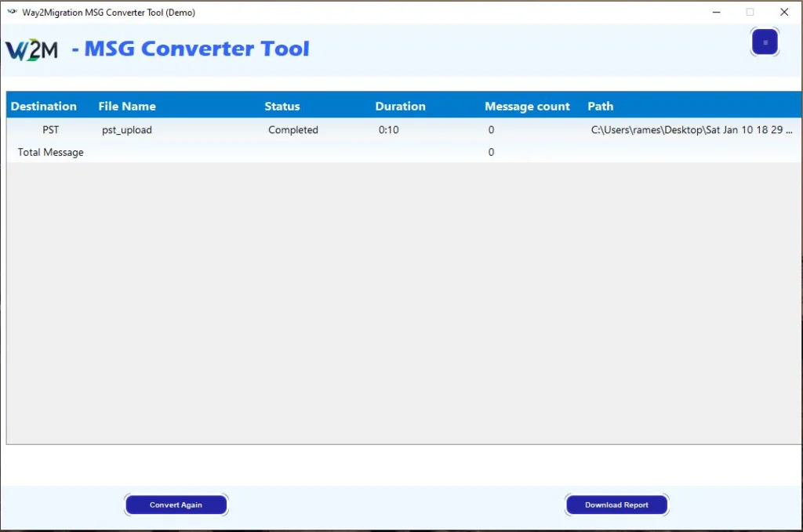Select the PST destination cell
The height and width of the screenshot is (532, 803).
pos(50,130)
